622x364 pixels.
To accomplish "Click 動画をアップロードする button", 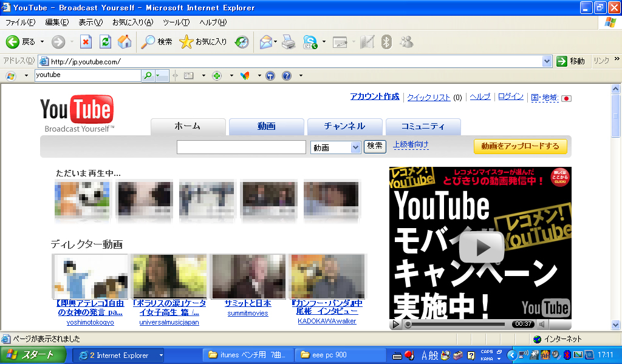I will point(520,146).
